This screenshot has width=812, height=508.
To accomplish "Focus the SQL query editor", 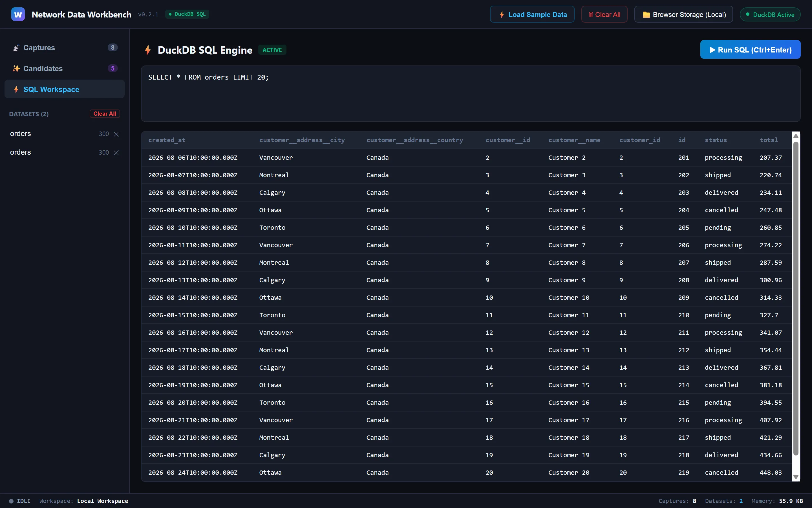I will (x=471, y=94).
